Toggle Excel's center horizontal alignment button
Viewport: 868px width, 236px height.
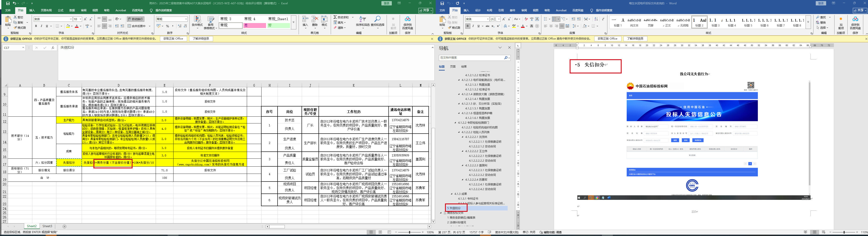(x=105, y=26)
